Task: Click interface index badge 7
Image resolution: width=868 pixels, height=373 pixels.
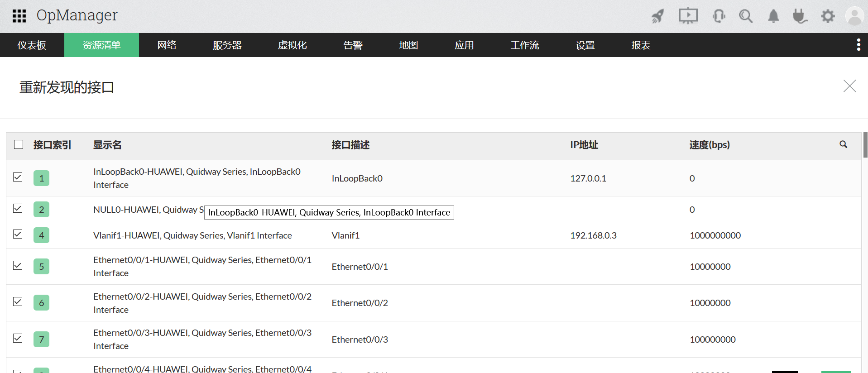Action: coord(41,339)
